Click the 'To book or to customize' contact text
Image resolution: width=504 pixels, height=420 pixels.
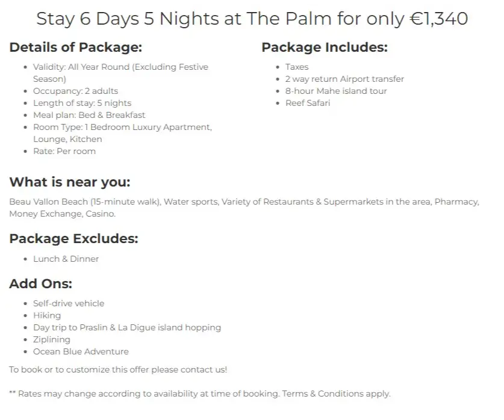pos(118,369)
